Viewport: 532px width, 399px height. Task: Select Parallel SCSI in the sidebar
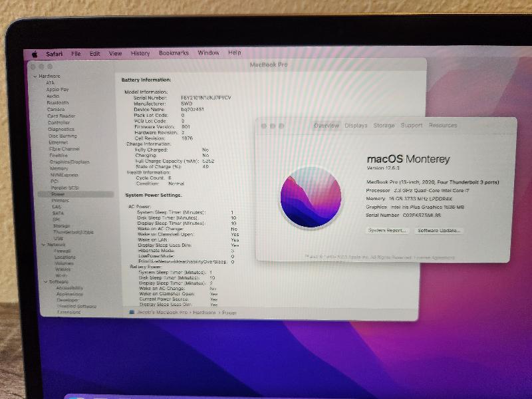(65, 188)
